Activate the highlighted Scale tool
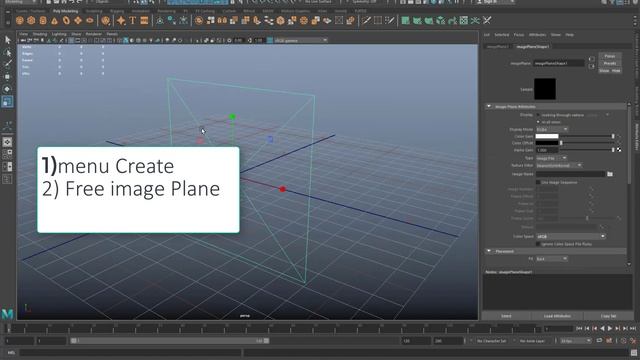Screen dimensions: 640x360 pos(7,102)
